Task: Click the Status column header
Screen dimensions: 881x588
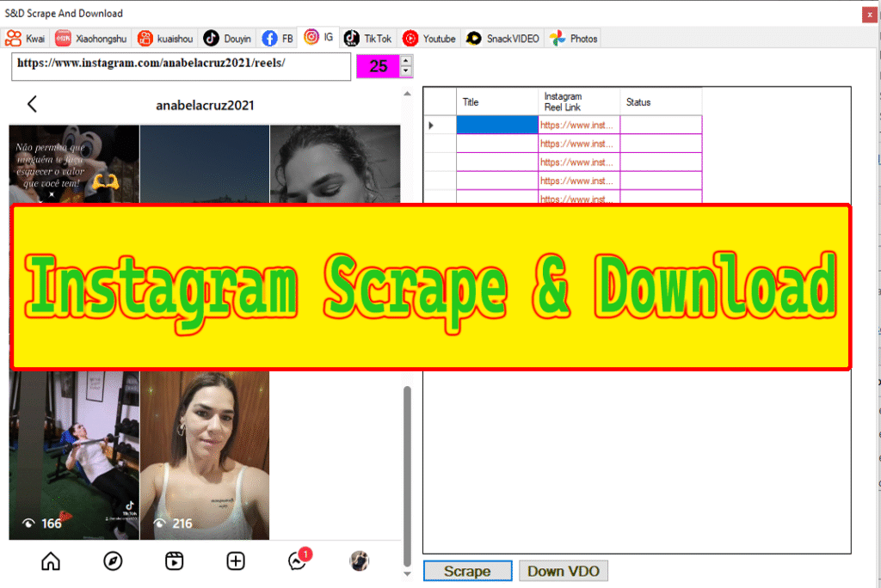Action: [x=662, y=101]
